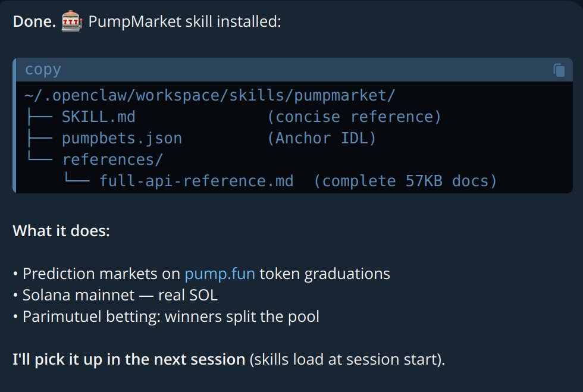Click "PumpMarket skill installed:" text
The image size is (583, 392).
(184, 21)
